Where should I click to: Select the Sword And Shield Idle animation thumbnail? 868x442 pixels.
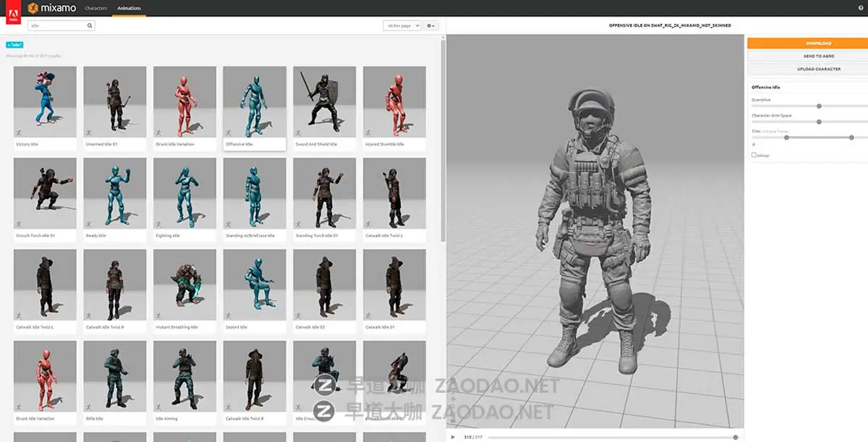click(x=324, y=101)
